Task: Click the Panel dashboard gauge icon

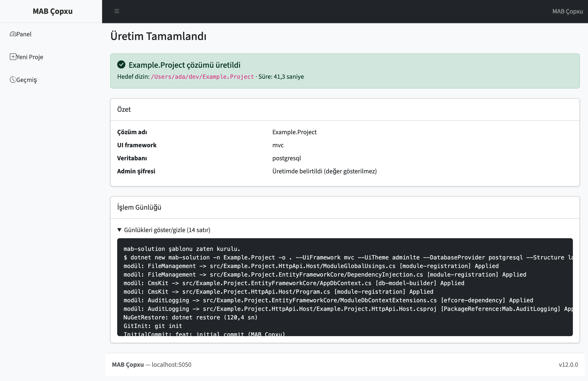Action: 13,34
